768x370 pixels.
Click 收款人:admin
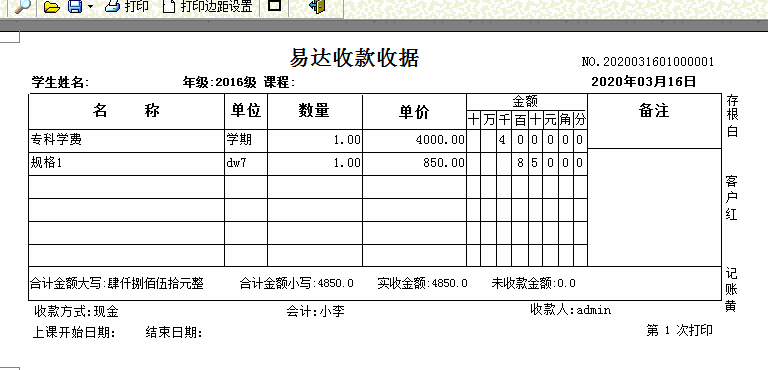point(571,310)
